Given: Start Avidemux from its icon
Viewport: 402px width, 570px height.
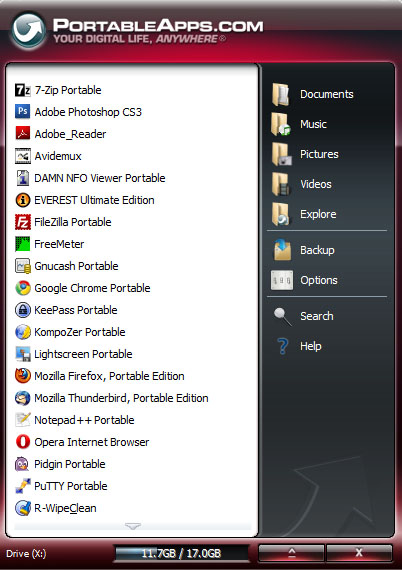Looking at the screenshot, I should pyautogui.click(x=23, y=156).
